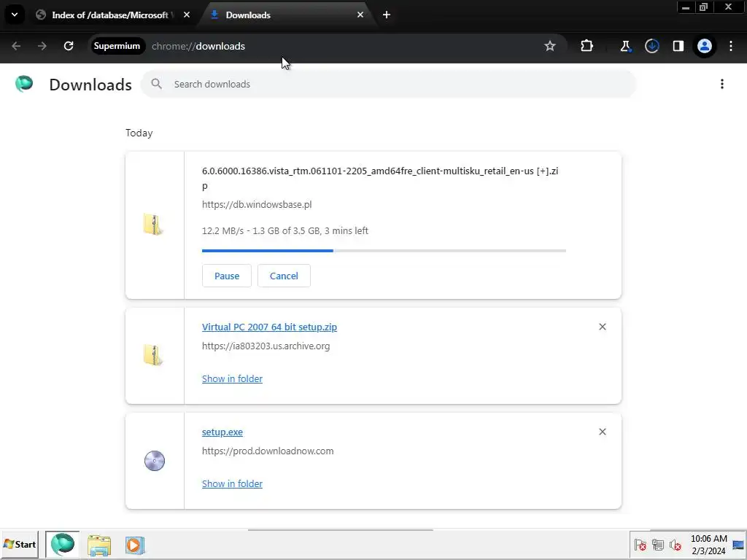Viewport: 747px width, 560px height.
Task: Click the Supermium site info chip
Action: point(117,46)
